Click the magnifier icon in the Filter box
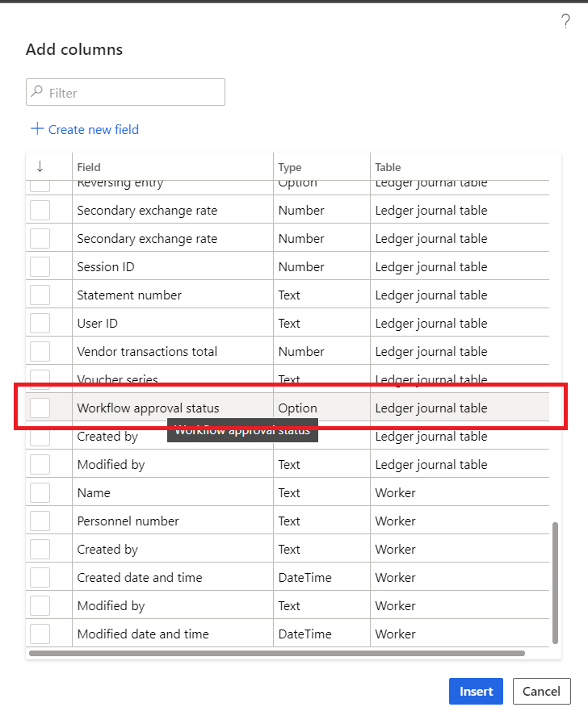Screen dimensions: 588x728 tap(36, 92)
